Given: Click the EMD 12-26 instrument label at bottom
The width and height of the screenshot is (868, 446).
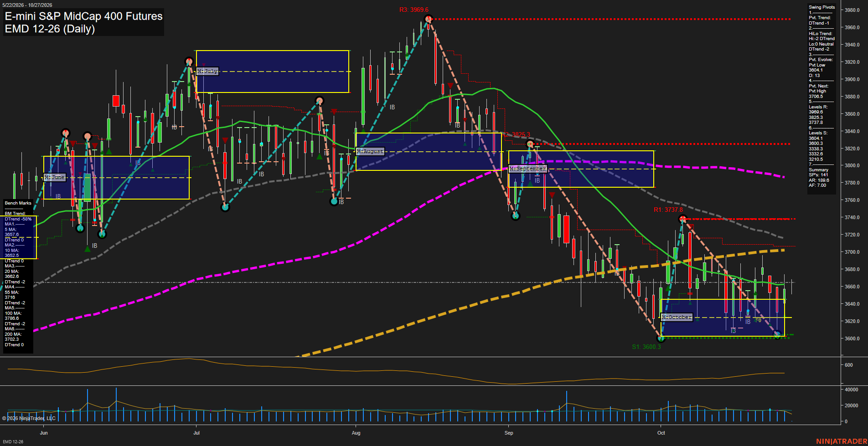Looking at the screenshot, I should pos(13,441).
